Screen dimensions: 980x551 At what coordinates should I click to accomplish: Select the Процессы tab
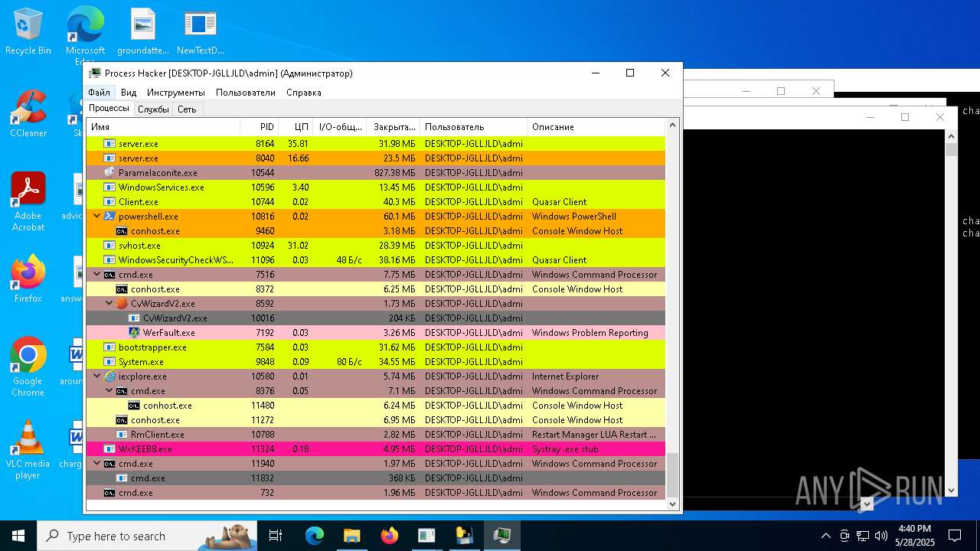click(109, 109)
